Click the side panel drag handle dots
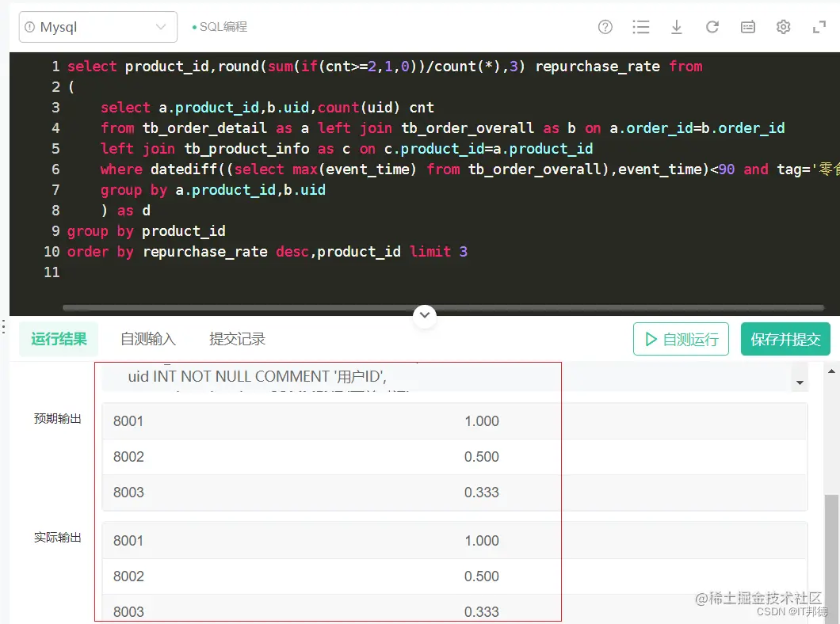 3,326
